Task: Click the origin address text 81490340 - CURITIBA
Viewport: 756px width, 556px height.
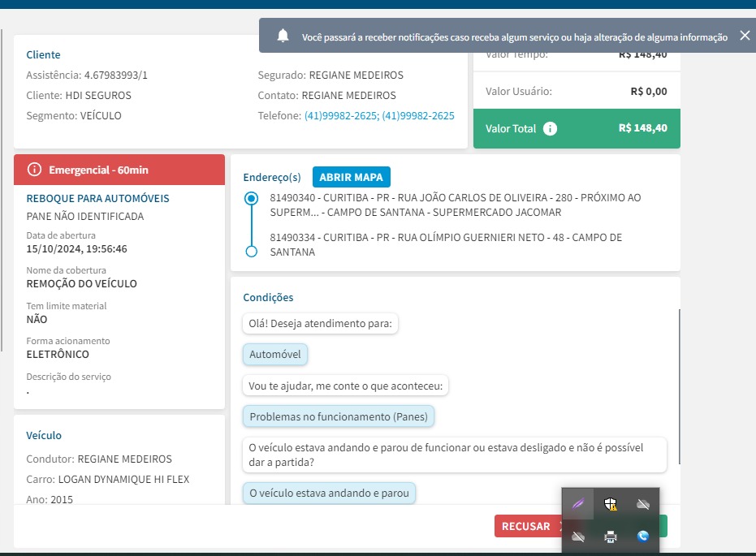Action: 455,205
